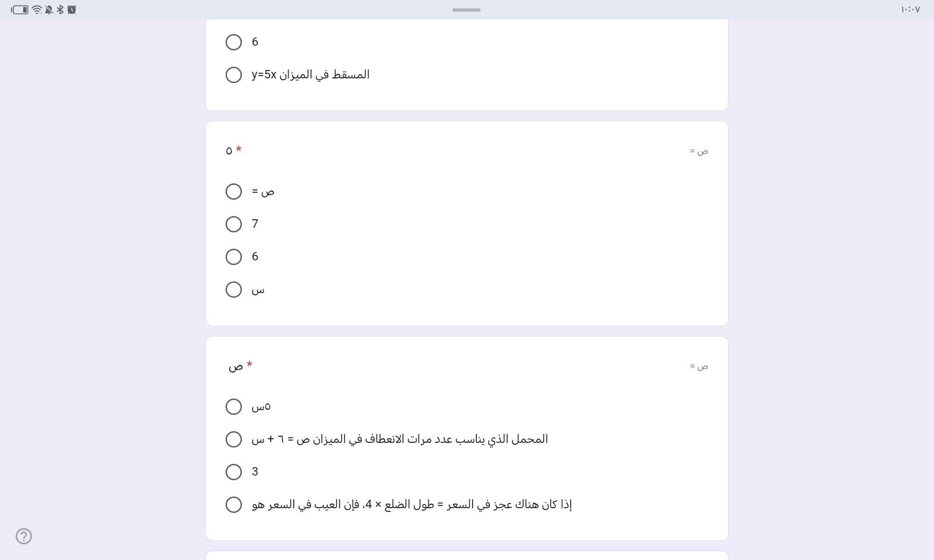Open the help question mark icon

24,536
